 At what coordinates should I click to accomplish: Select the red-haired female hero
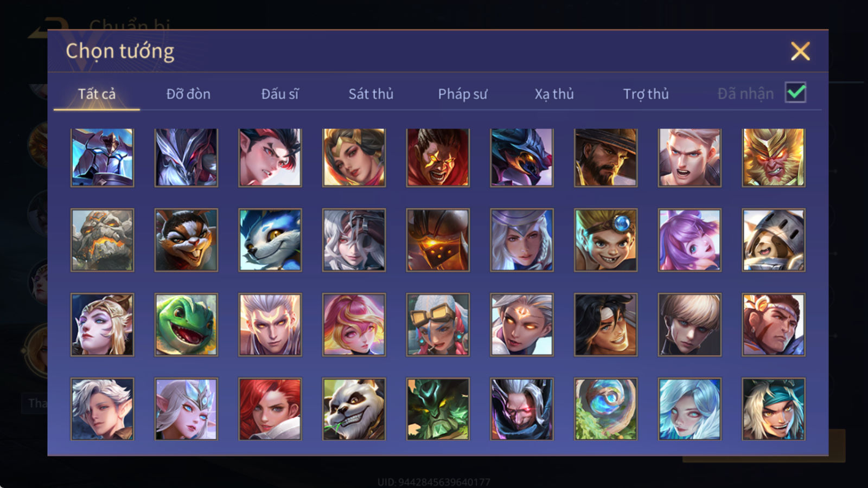pyautogui.click(x=270, y=409)
